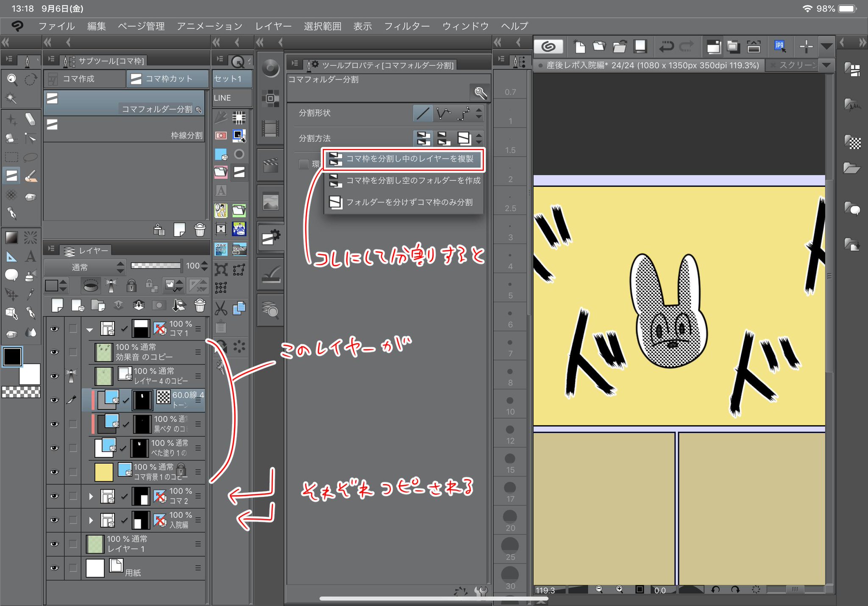The width and height of the screenshot is (868, 606).
Task: Select the Gradient tool
Action: [x=11, y=237]
